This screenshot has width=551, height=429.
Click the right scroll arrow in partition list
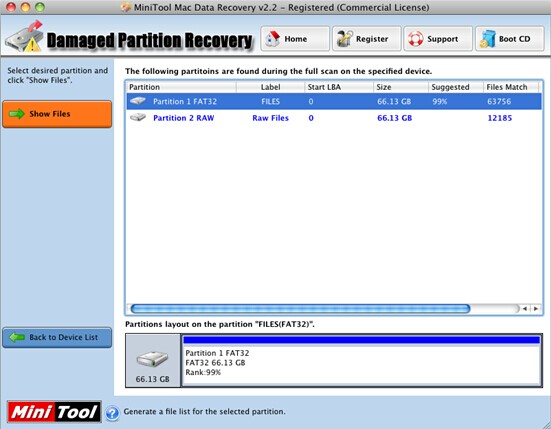click(536, 309)
